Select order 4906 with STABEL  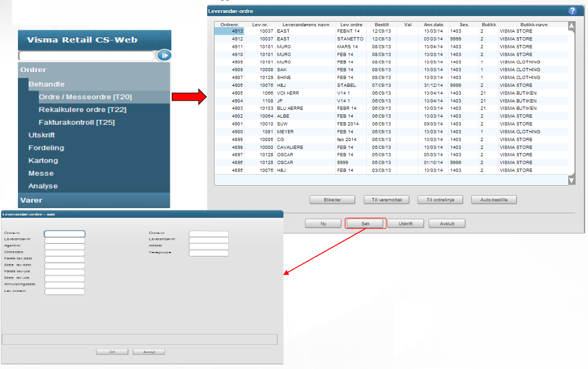pyautogui.click(x=391, y=85)
